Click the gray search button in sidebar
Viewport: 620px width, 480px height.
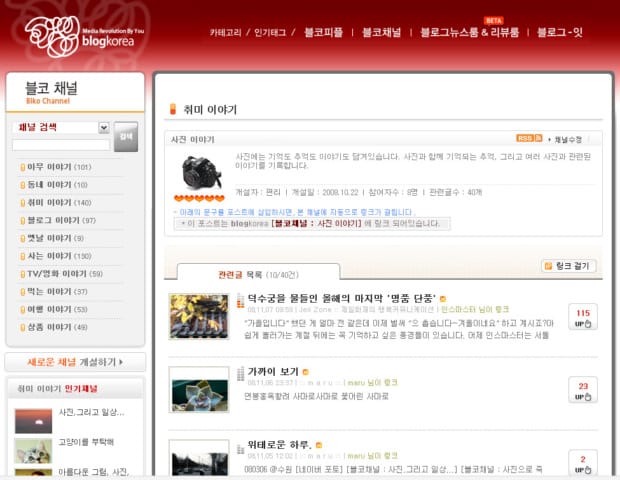click(125, 136)
